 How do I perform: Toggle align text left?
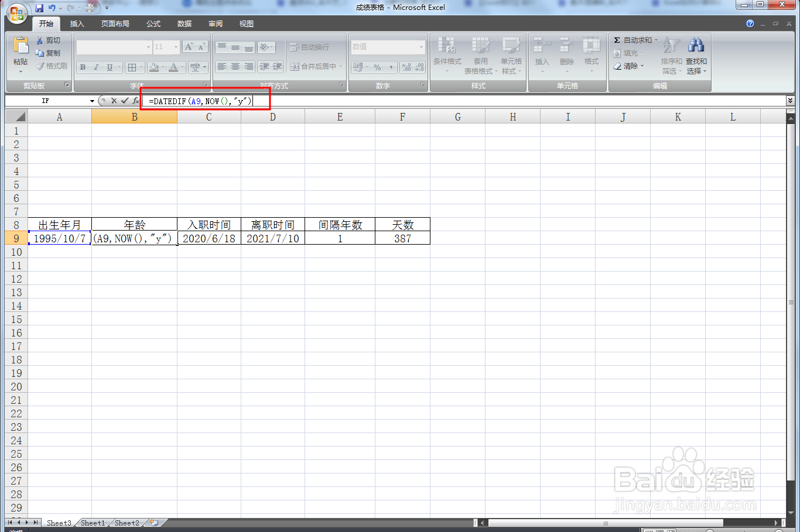[221, 67]
